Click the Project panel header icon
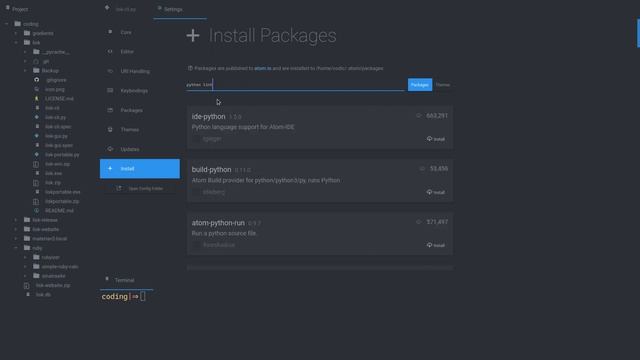Screen dimensions: 640x360 tap(7, 8)
